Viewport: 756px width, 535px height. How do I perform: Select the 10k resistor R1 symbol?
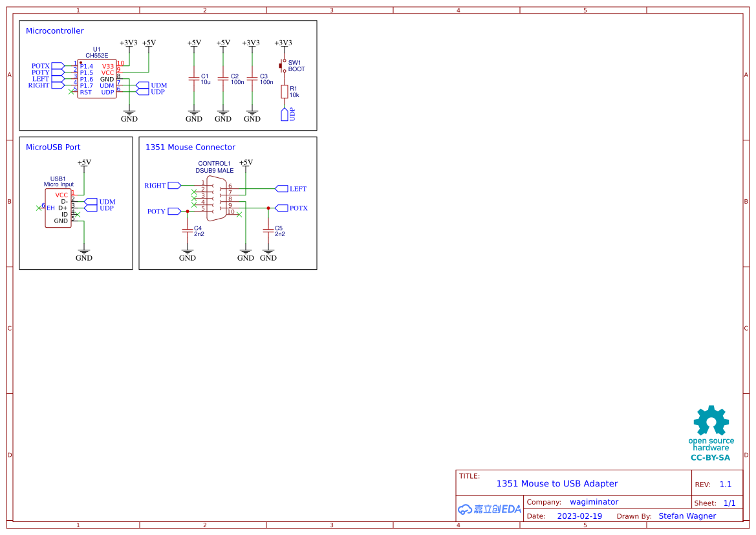coord(285,92)
